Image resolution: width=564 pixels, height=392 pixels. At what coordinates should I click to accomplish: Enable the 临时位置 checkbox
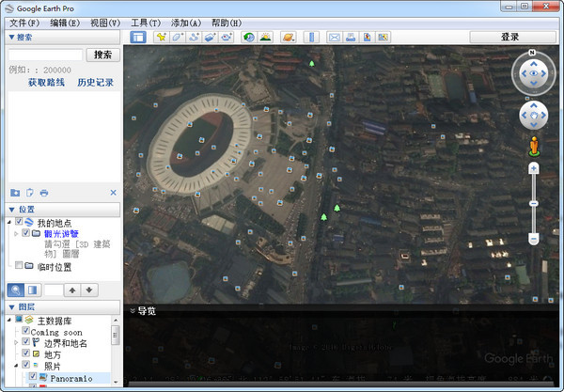click(x=19, y=266)
